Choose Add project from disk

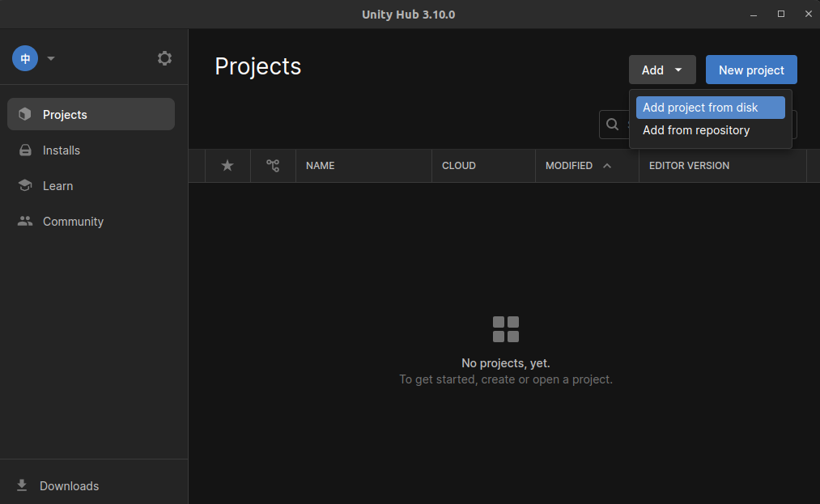[x=699, y=107]
